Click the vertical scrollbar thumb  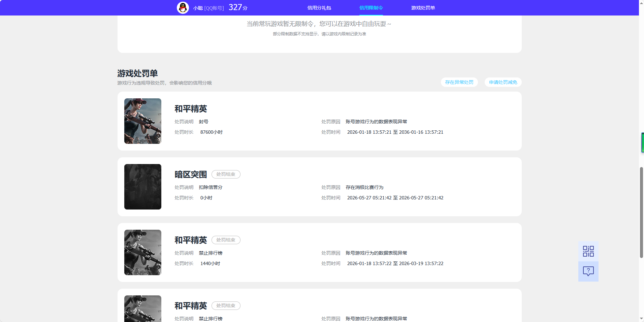point(641,213)
